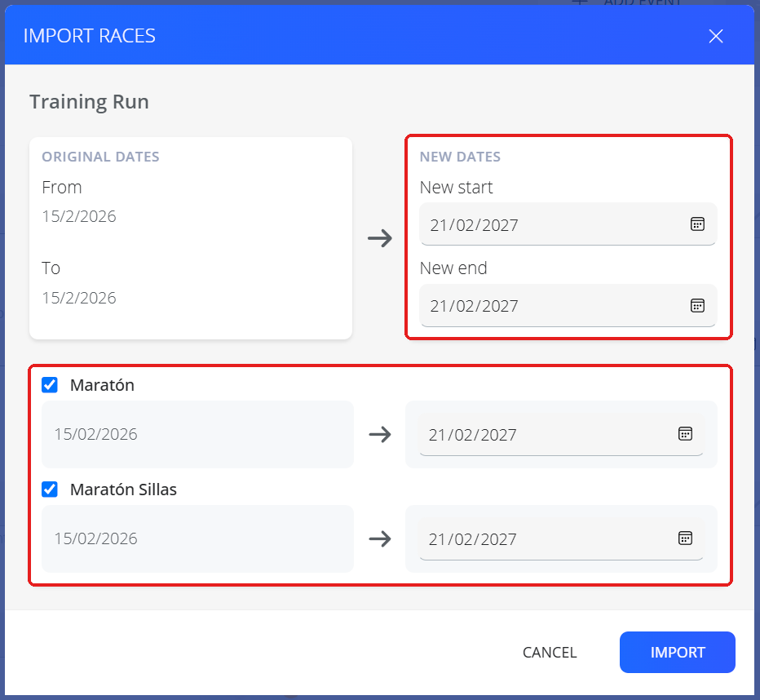
Task: Open calendar icon in Maratón new date
Action: coord(685,434)
